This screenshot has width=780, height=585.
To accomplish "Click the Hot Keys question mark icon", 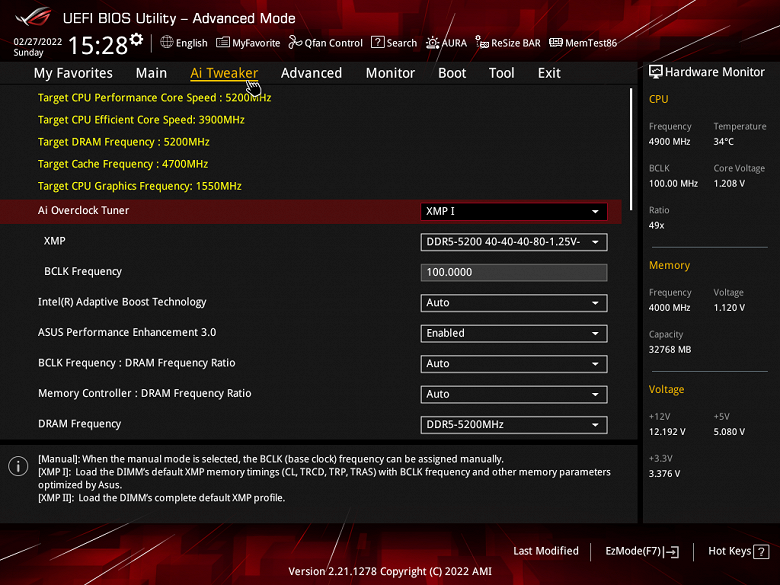I will (761, 551).
